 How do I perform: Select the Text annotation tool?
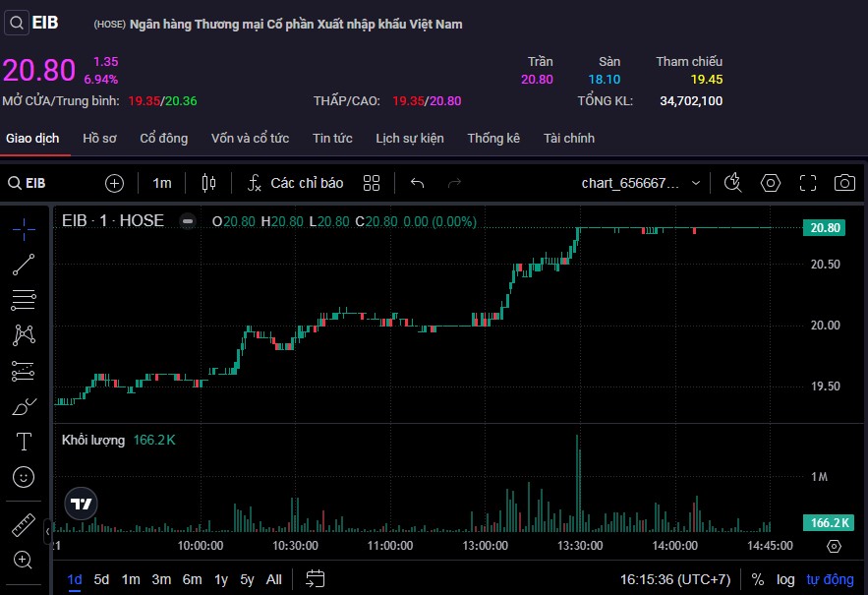pos(24,442)
